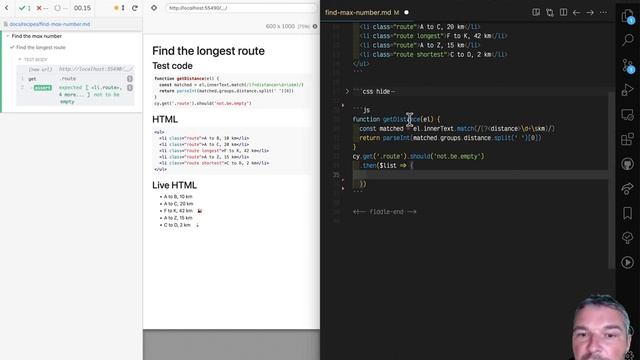The image size is (640, 360).
Task: Click 'A to Z, 15 km' in Live HTML list
Action: (178, 218)
